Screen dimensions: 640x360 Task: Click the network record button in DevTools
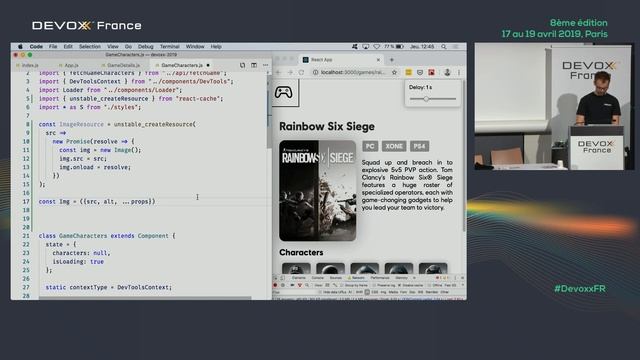275,285
